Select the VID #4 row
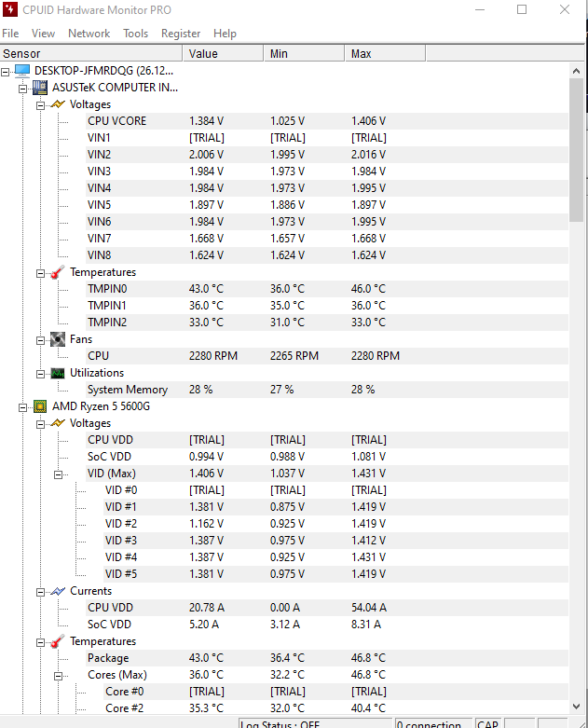The width and height of the screenshot is (588, 728). [x=336, y=557]
